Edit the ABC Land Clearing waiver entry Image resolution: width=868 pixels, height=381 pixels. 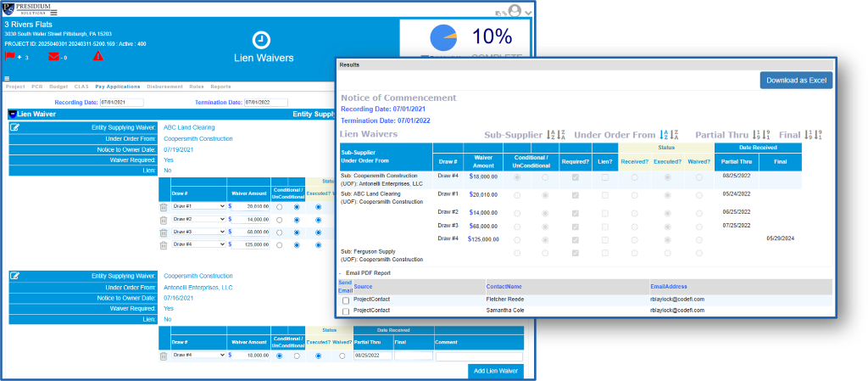tap(15, 127)
